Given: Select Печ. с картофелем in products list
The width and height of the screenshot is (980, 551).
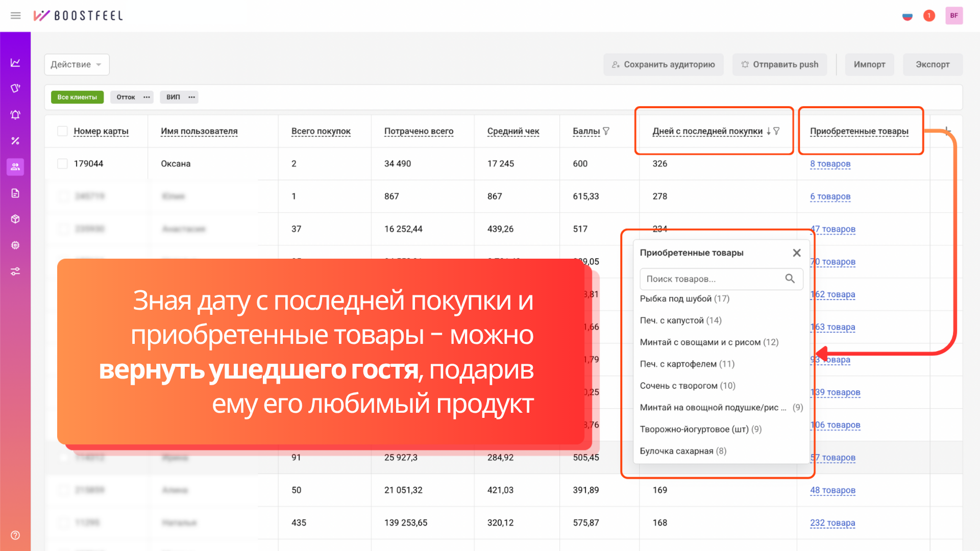Looking at the screenshot, I should point(687,364).
